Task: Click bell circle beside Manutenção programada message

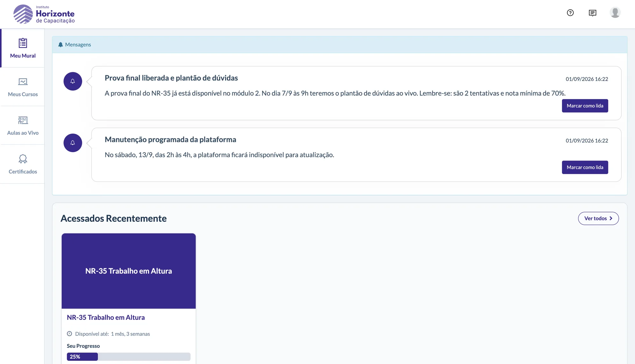Action: pyautogui.click(x=73, y=143)
